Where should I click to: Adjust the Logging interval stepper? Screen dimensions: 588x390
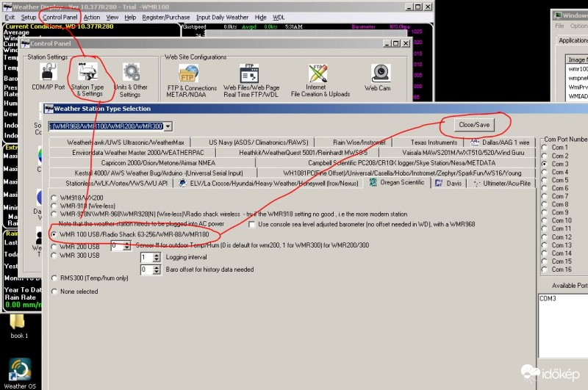[x=157, y=257]
